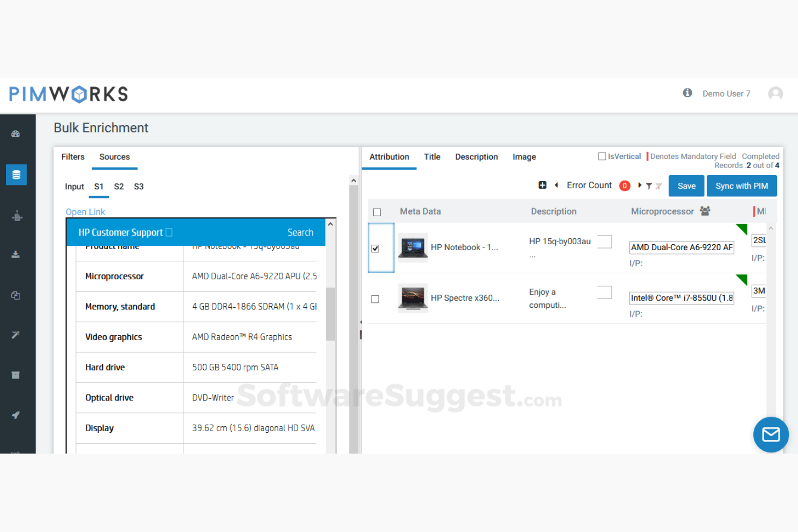Select the S2 source tab
Image resolution: width=798 pixels, height=532 pixels.
coord(119,186)
